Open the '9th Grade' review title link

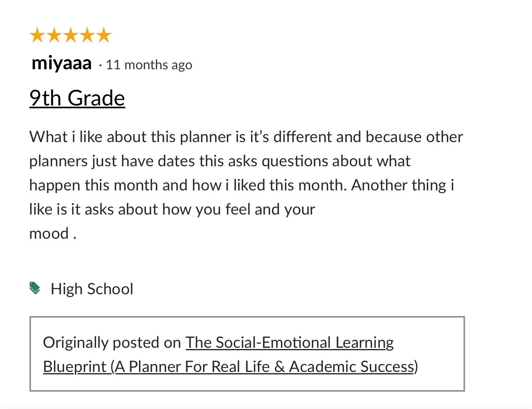pos(77,98)
